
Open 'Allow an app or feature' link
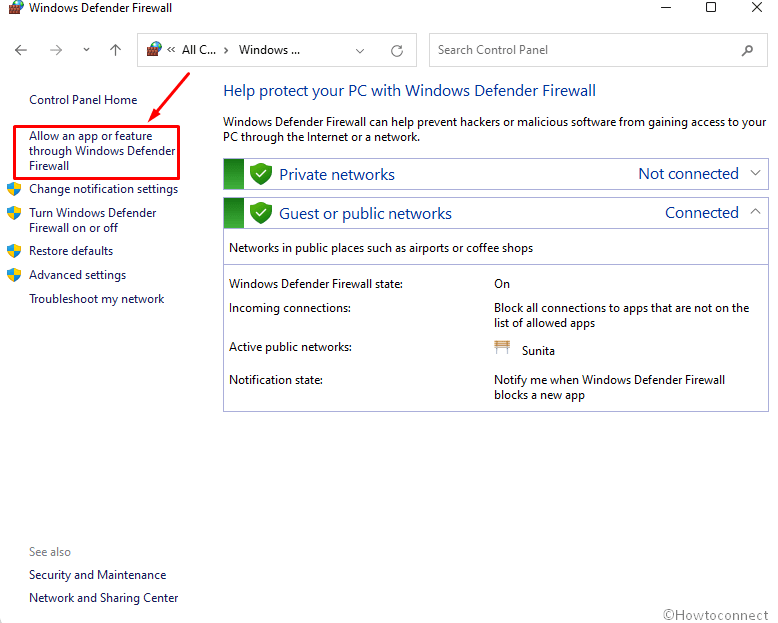tap(102, 151)
